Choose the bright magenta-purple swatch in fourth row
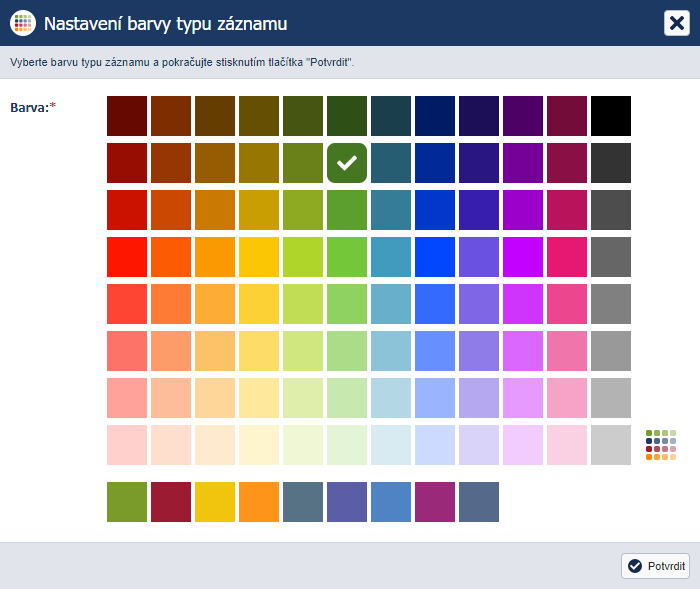 click(523, 257)
